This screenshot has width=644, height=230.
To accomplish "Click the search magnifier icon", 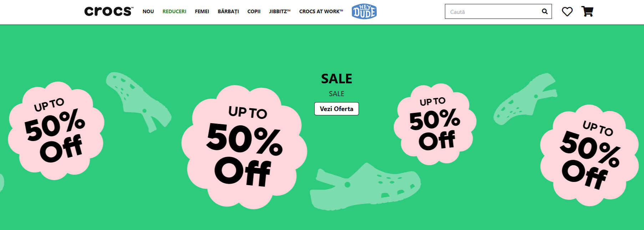I will point(544,11).
